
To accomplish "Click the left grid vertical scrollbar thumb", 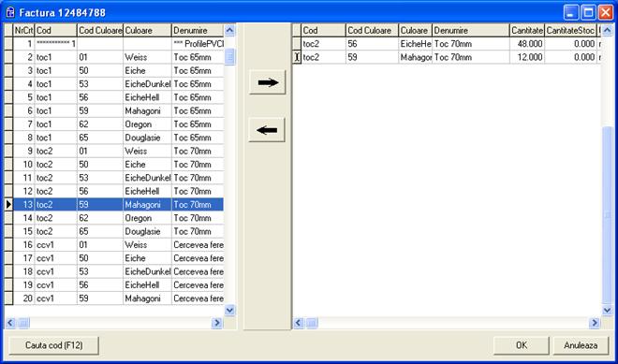I will click(x=229, y=57).
